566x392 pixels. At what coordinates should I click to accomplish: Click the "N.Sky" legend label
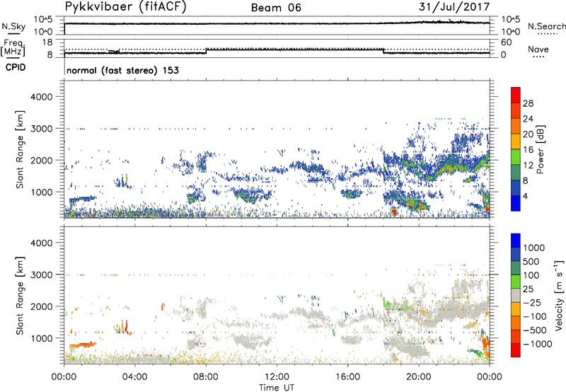click(x=13, y=26)
